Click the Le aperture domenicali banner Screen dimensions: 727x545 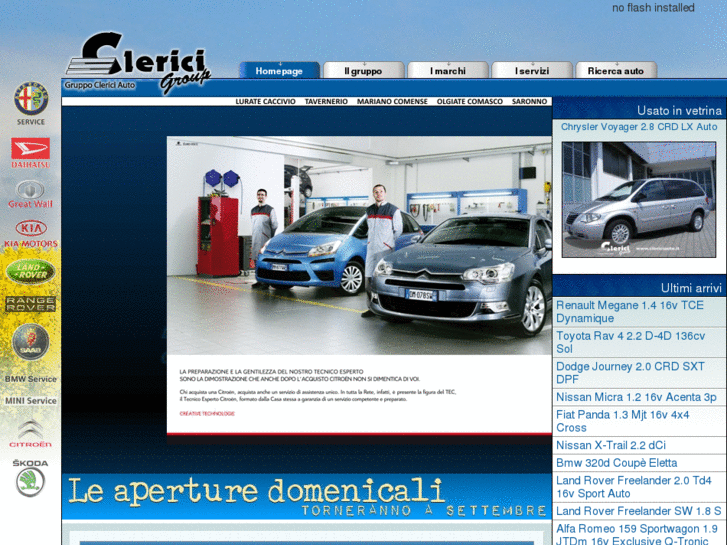(x=306, y=496)
